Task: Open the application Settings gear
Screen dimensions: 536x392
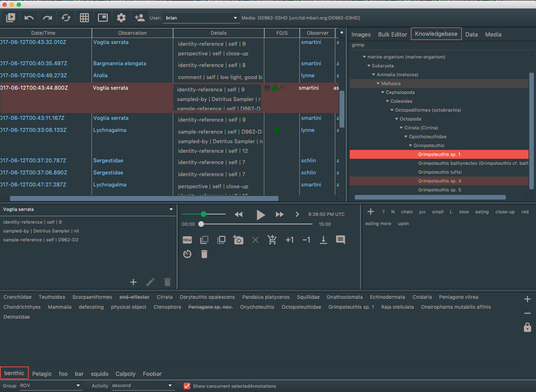Action: coord(121,17)
